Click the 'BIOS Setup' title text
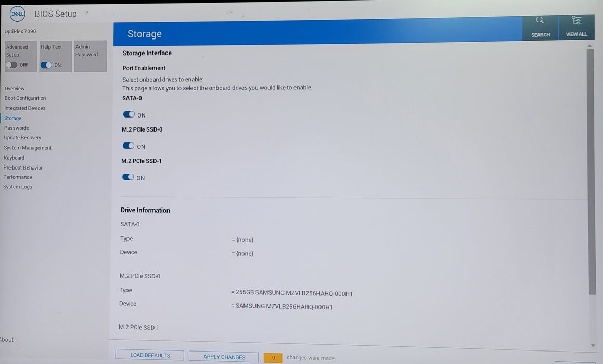The width and height of the screenshot is (603, 364). (x=56, y=14)
